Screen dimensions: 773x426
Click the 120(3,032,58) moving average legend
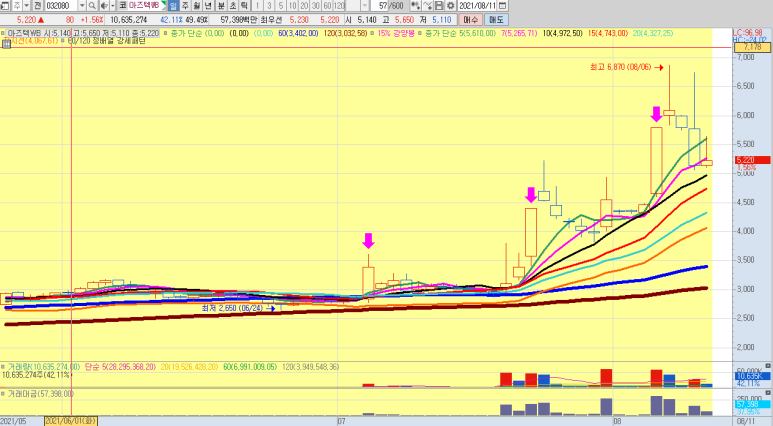click(346, 34)
